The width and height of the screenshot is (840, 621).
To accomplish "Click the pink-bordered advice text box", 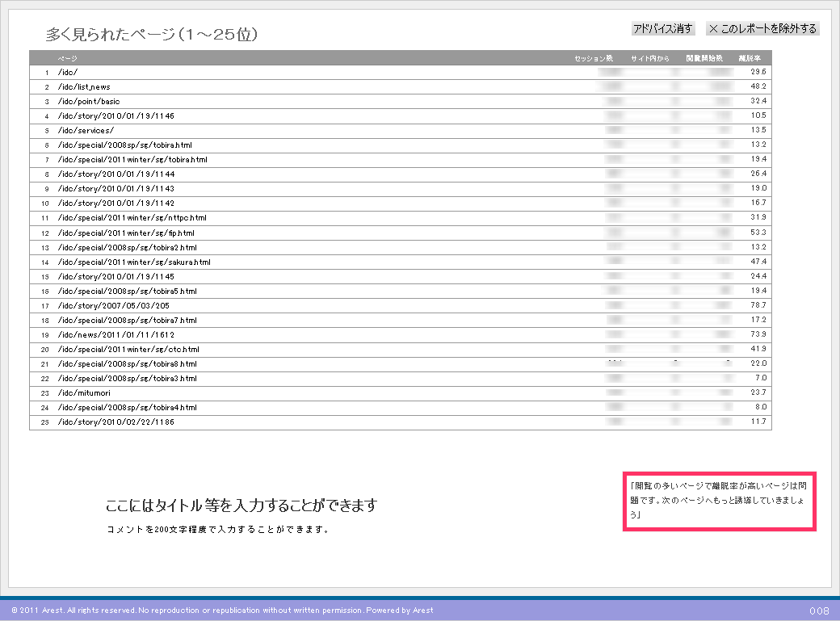I will click(720, 501).
